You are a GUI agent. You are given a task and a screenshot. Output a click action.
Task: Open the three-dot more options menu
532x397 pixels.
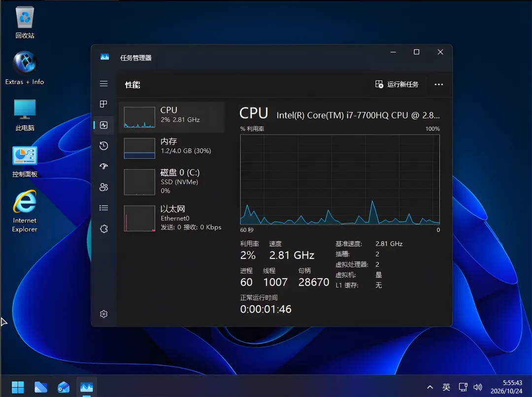439,84
